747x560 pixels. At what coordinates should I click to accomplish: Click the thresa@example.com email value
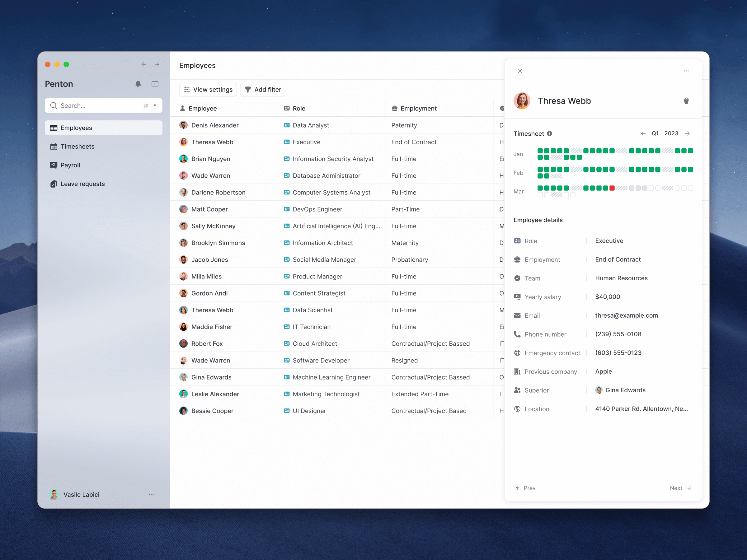626,315
